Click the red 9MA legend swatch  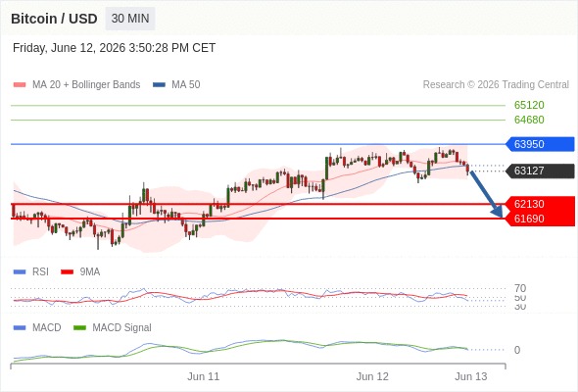[67, 272]
